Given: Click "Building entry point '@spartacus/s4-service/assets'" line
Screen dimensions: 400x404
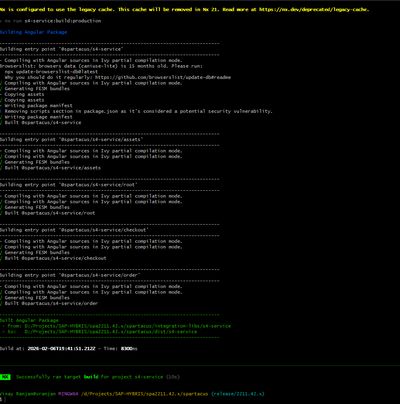Looking at the screenshot, I should point(71,140).
